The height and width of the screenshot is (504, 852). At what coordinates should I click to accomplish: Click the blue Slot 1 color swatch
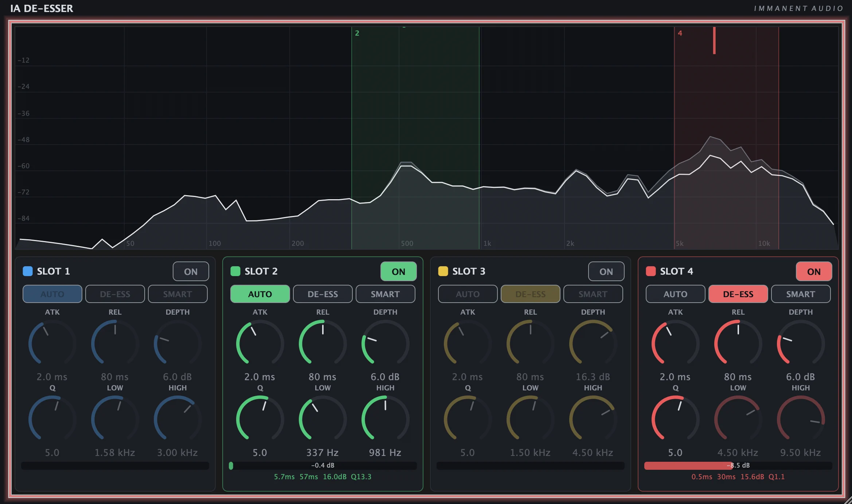28,271
